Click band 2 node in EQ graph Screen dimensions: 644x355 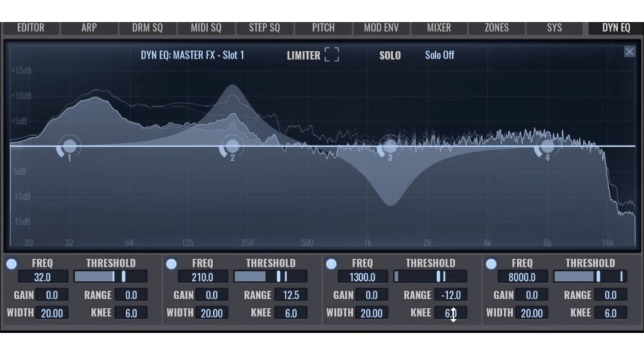coord(233,146)
